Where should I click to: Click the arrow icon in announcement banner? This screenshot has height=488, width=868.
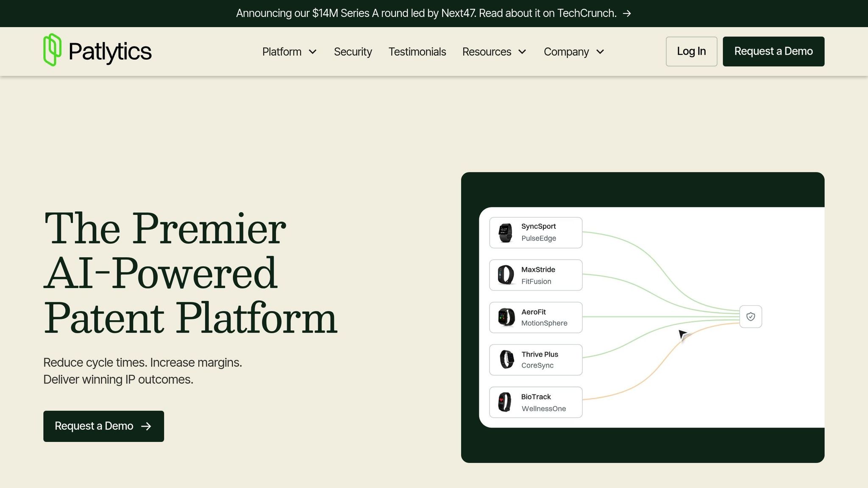click(627, 14)
